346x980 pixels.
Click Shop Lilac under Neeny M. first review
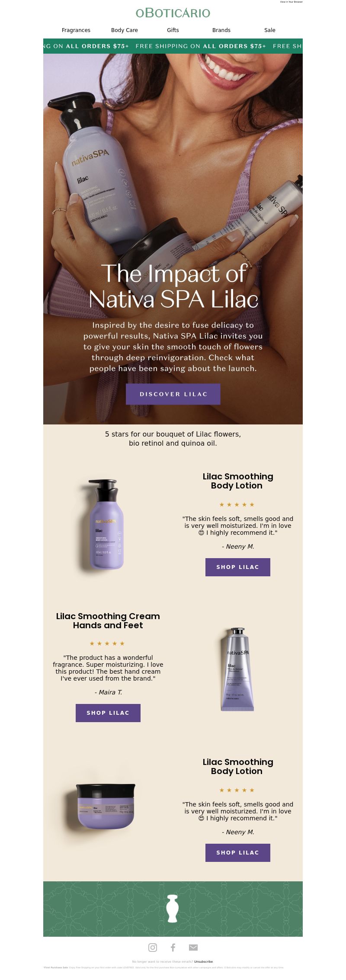pyautogui.click(x=238, y=567)
